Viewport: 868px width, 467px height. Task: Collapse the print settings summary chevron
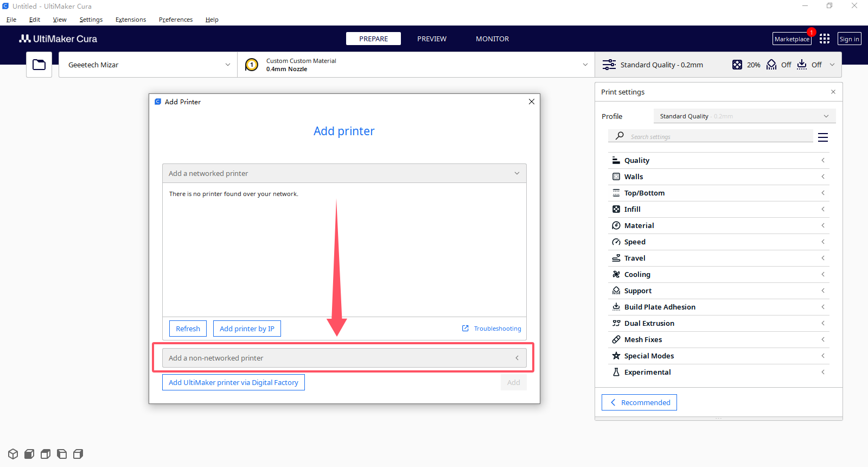[x=832, y=65]
